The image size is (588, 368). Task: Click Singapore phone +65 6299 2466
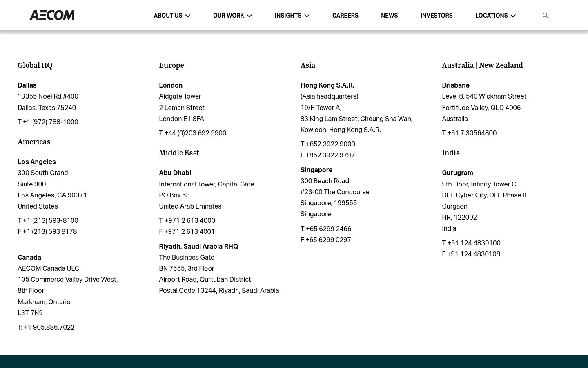coord(328,229)
